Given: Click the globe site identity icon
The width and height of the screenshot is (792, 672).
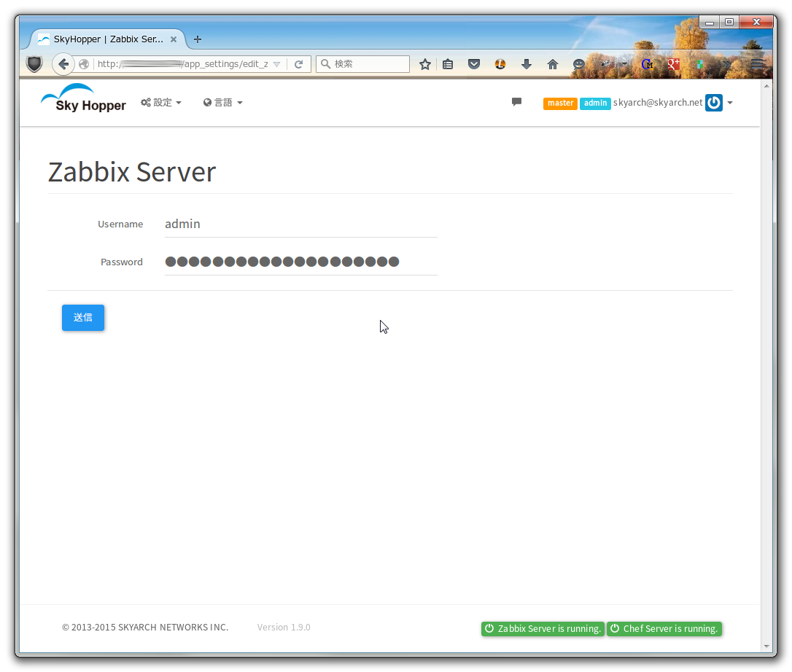Looking at the screenshot, I should click(84, 64).
